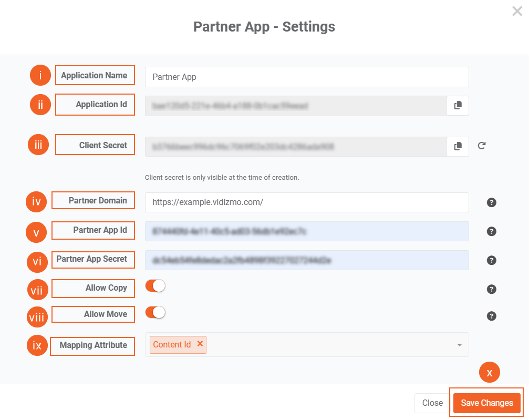Image resolution: width=529 pixels, height=420 pixels.
Task: Click the Client Secret label
Action: (x=95, y=145)
